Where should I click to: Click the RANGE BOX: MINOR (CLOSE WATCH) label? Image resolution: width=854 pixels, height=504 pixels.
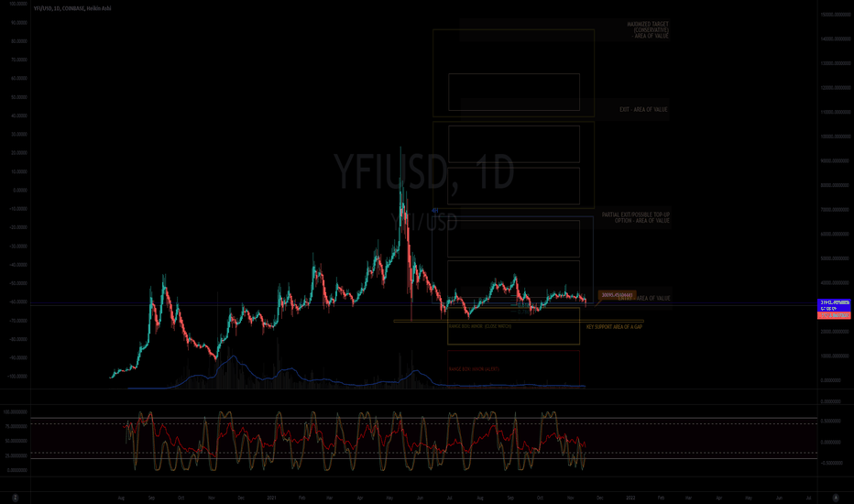click(x=479, y=326)
